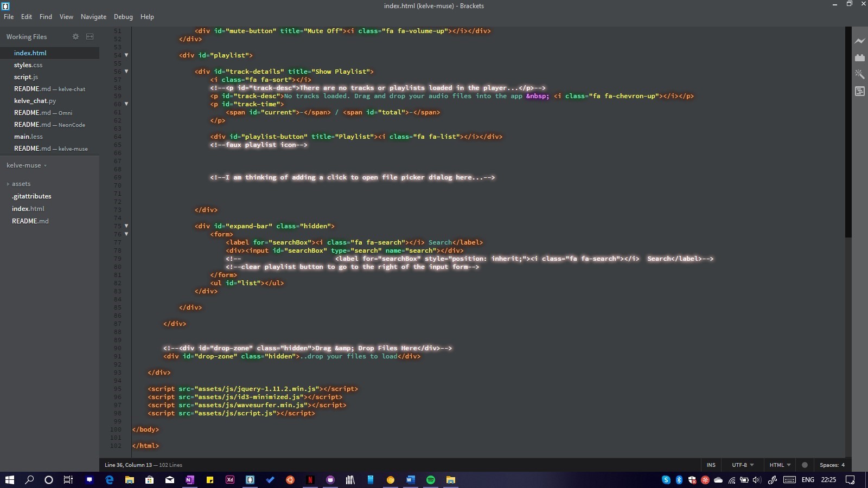Screen dimensions: 868x488
Task: Open README.md for kelve-muse in Working Files
Action: pyautogui.click(x=49, y=149)
